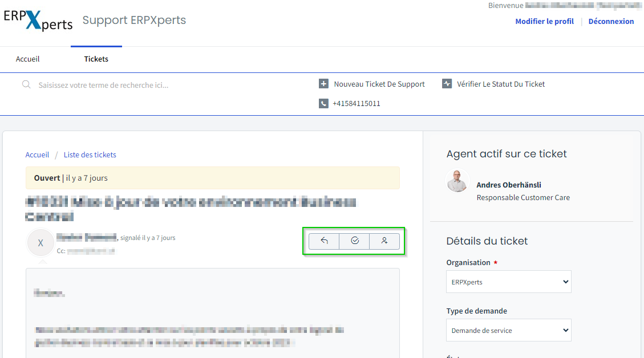Screen dimensions: 644x358
Task: Click the add person icon button
Action: [384, 241]
